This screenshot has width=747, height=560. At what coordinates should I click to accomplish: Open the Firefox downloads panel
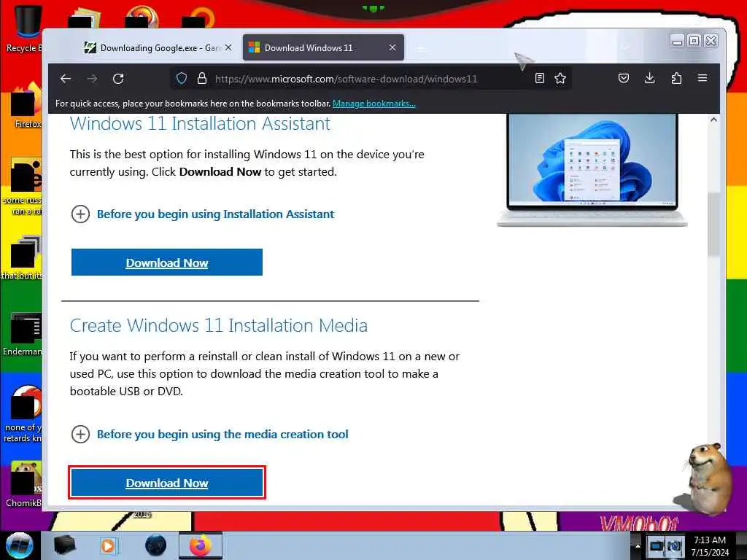click(x=649, y=78)
